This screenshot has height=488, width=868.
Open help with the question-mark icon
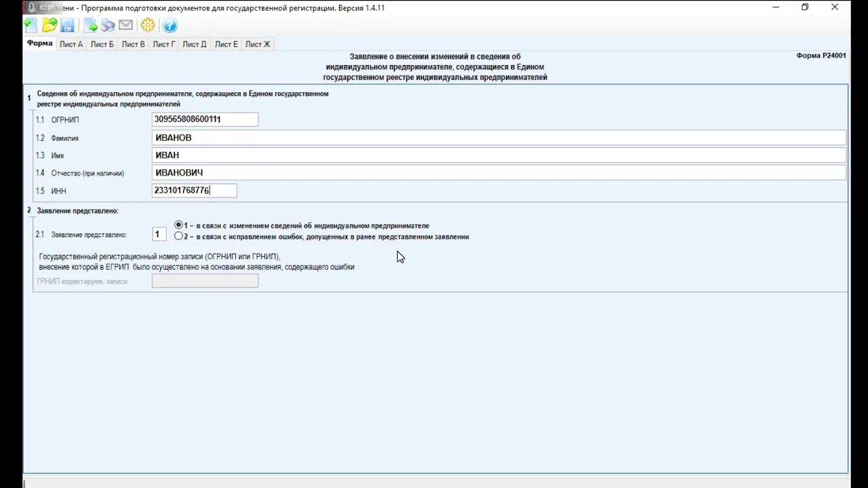point(170,26)
